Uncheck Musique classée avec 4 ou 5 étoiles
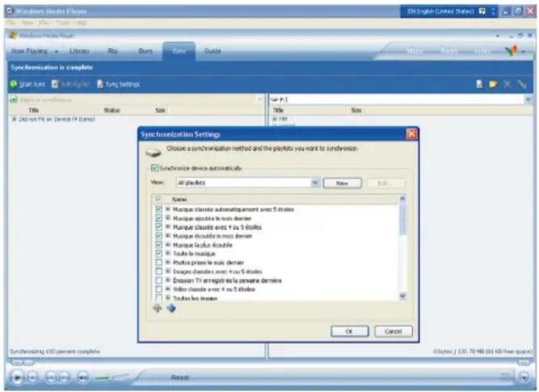Image resolution: width=539 pixels, height=392 pixels. [159, 227]
